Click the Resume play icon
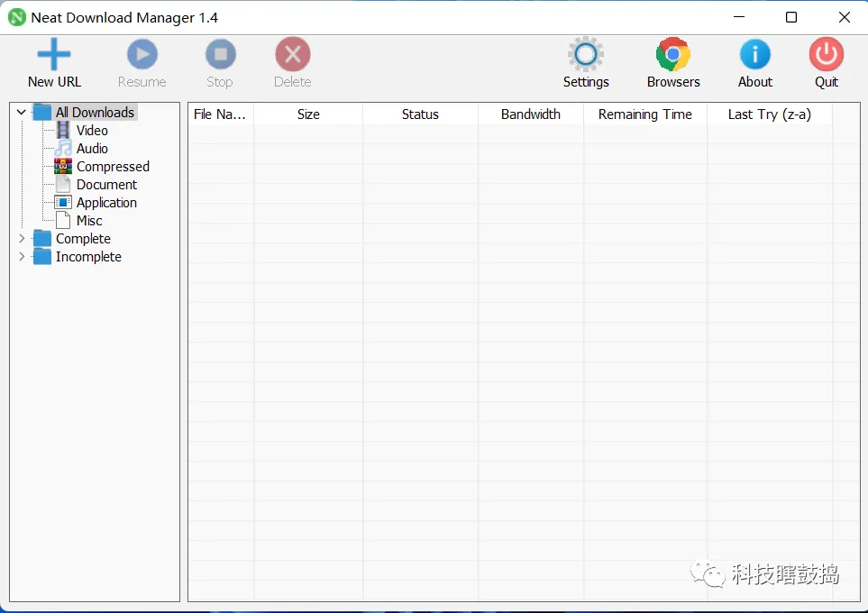Image resolution: width=868 pixels, height=613 pixels. tap(142, 54)
